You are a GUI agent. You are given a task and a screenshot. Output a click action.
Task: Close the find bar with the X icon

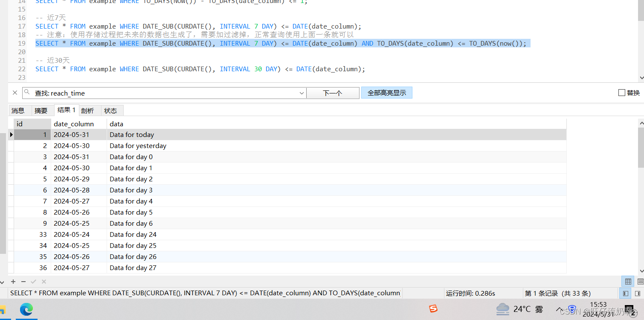[15, 93]
